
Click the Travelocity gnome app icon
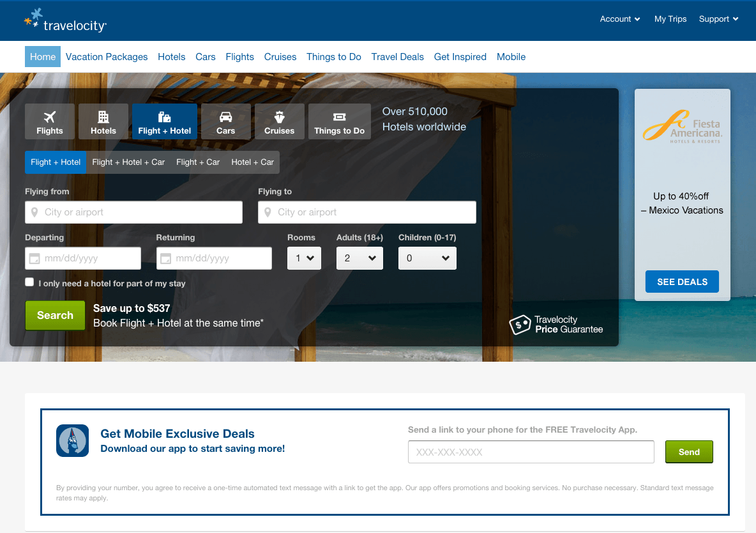click(72, 441)
